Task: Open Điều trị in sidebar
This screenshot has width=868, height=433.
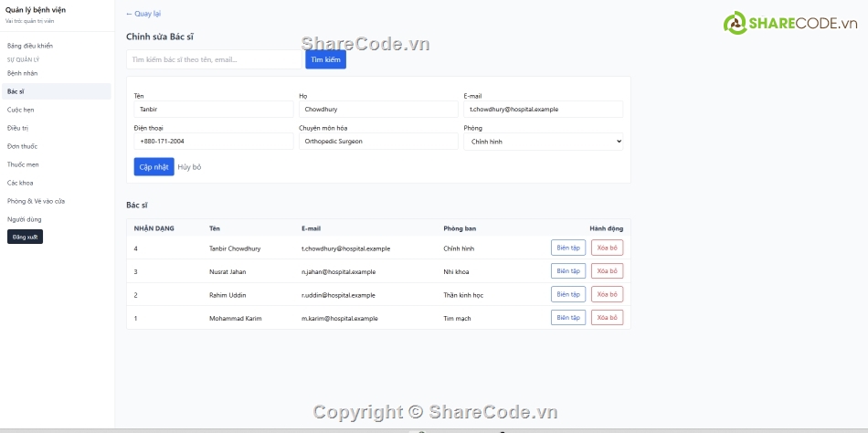Action: tap(17, 128)
